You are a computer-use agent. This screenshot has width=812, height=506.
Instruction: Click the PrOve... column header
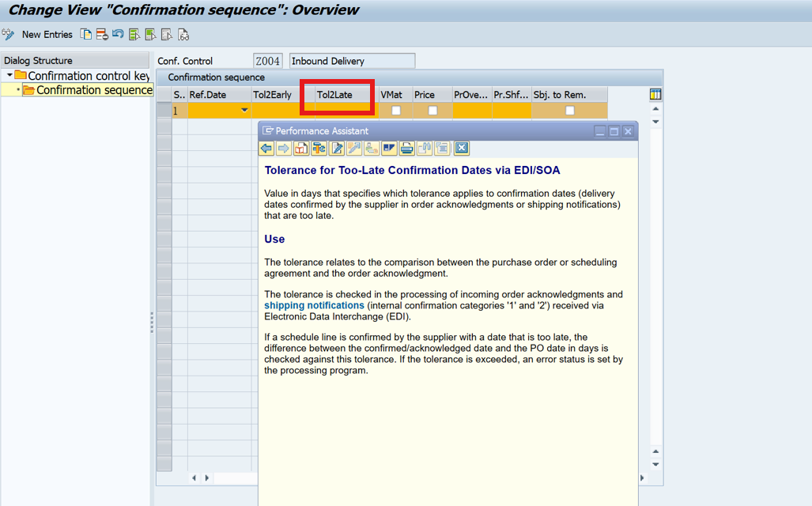click(x=472, y=95)
